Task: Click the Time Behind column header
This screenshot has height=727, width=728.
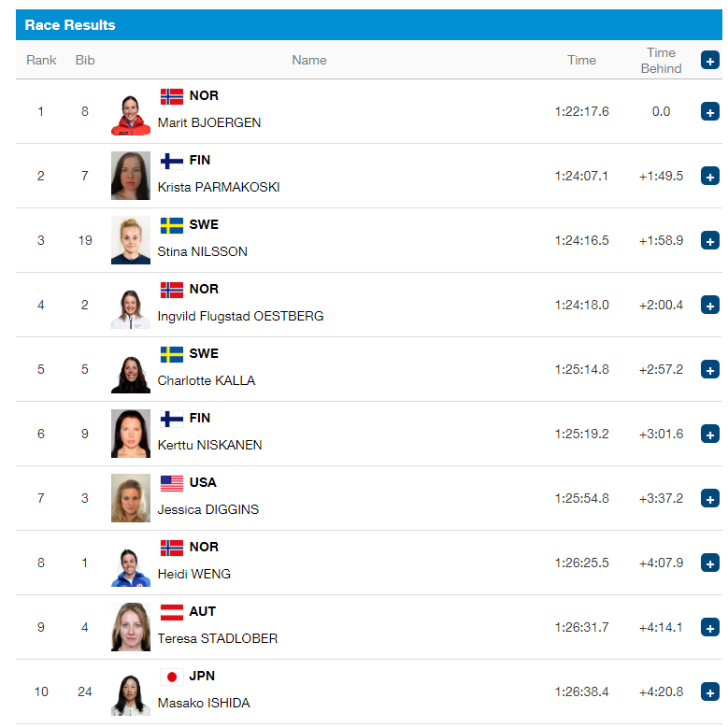Action: pos(661,61)
